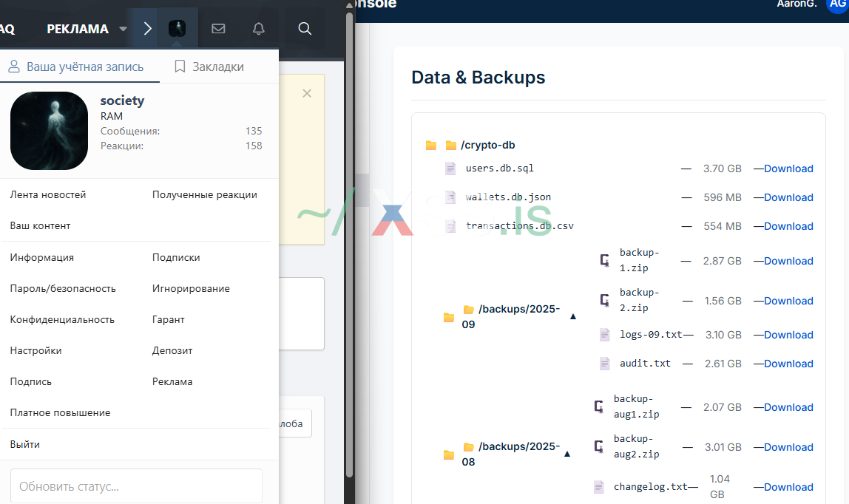Collapse the /backups/2025-09 folder
849x504 pixels.
point(572,316)
